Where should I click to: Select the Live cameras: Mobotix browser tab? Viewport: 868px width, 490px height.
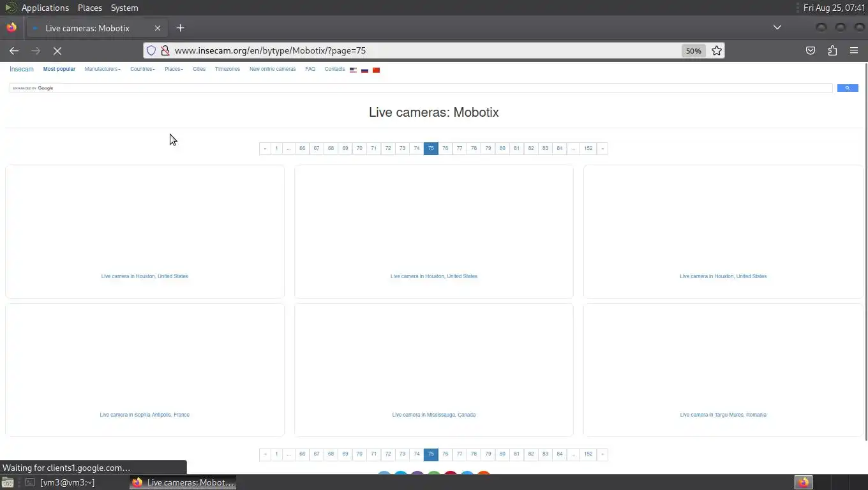(x=96, y=28)
